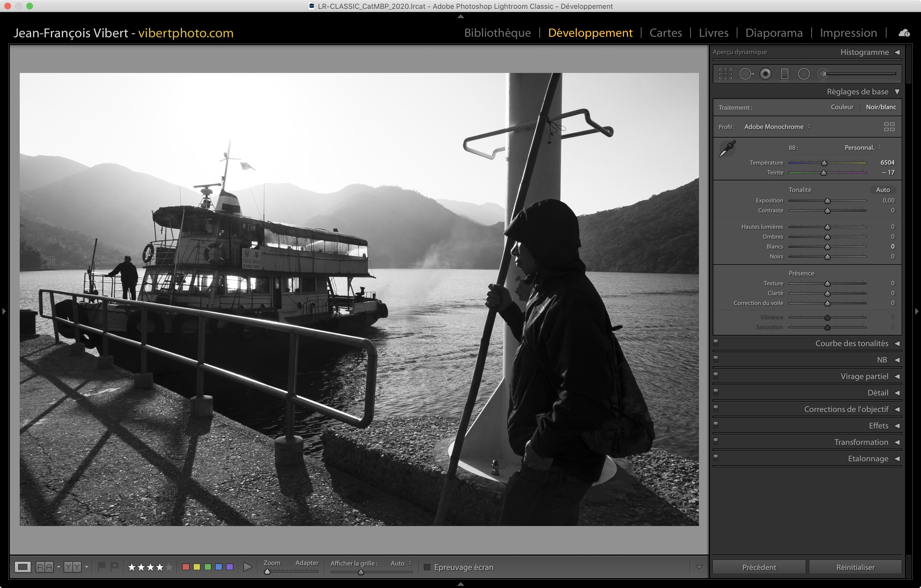Switch treatment to Couleur
Image resolution: width=921 pixels, height=588 pixels.
842,107
